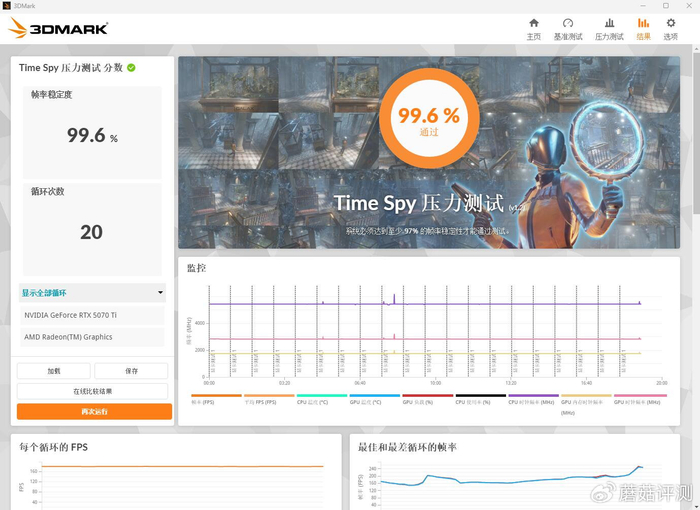Screen dimensions: 700x510
Task: Click the 加载 load button
Action: 54,371
